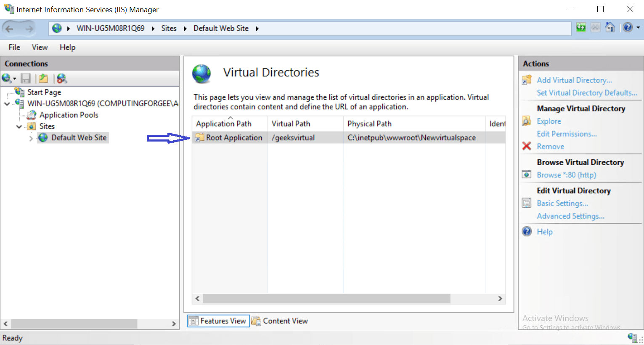Remove the selected virtual directory

(x=550, y=146)
